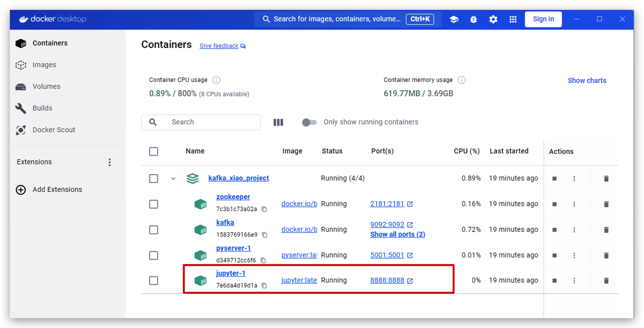Viewport: 644px width, 328px height.
Task: Stop the kafka_xiao_project stack
Action: (x=555, y=179)
